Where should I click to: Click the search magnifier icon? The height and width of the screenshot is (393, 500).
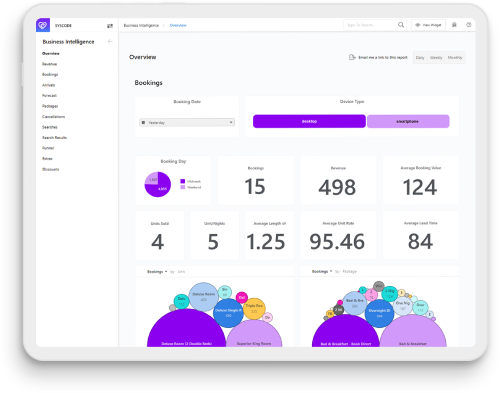click(x=401, y=25)
